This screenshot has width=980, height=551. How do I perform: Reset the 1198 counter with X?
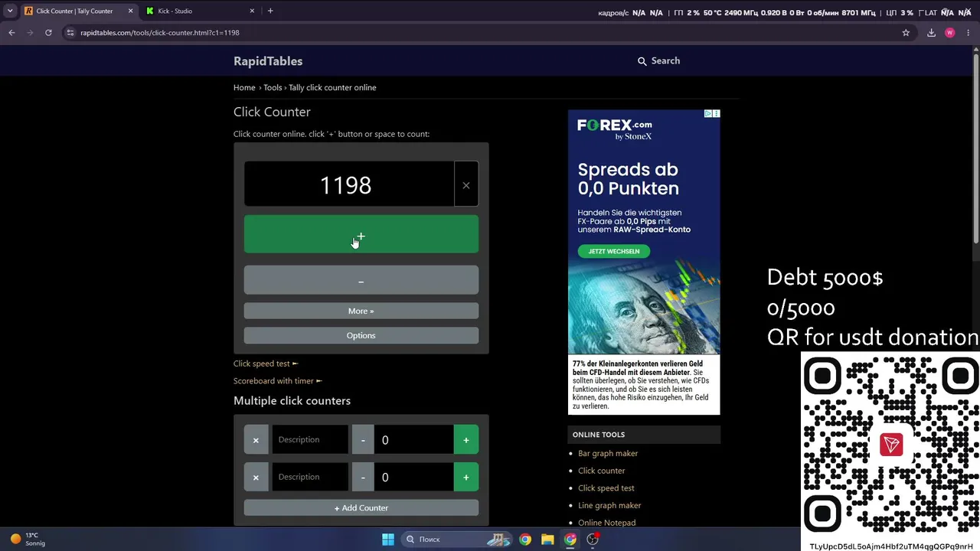[465, 184]
